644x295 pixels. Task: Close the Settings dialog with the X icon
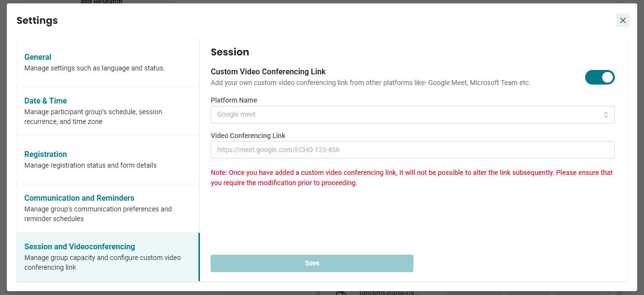pyautogui.click(x=623, y=20)
